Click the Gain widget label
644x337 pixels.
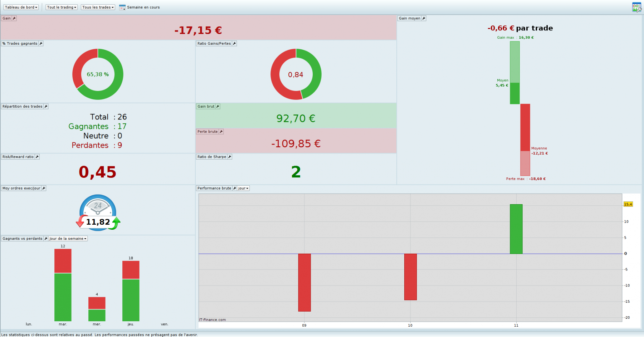coord(7,18)
